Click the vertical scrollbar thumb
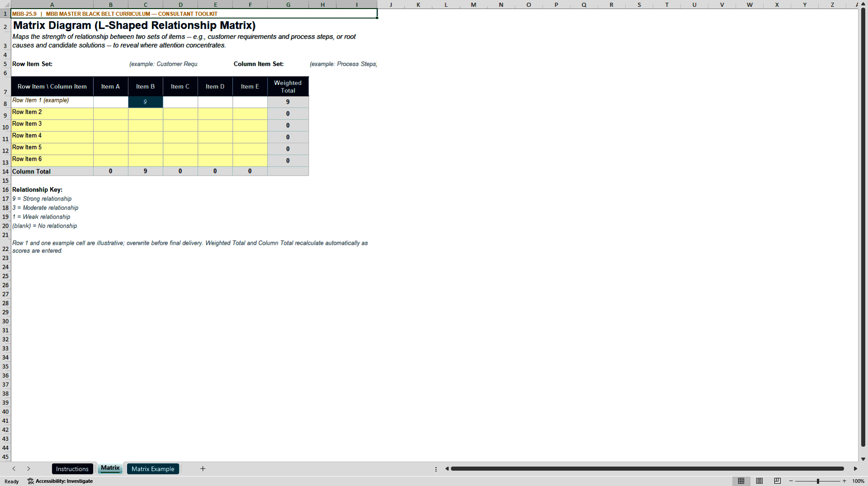Viewport: 868px width, 486px height. (863, 228)
